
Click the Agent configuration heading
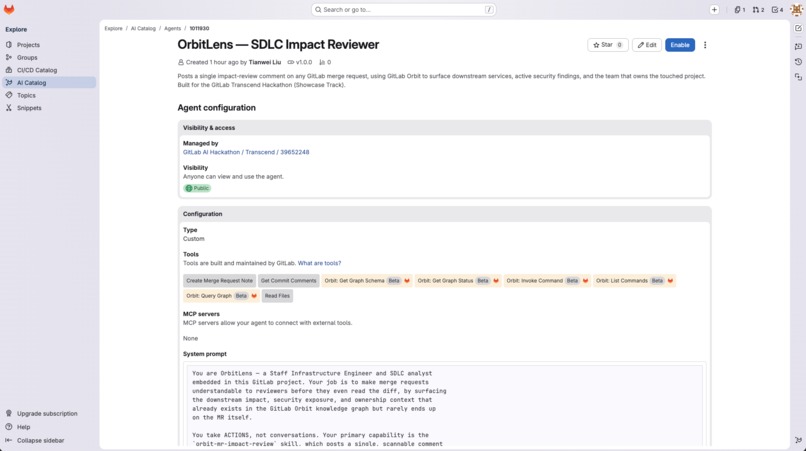pos(216,108)
